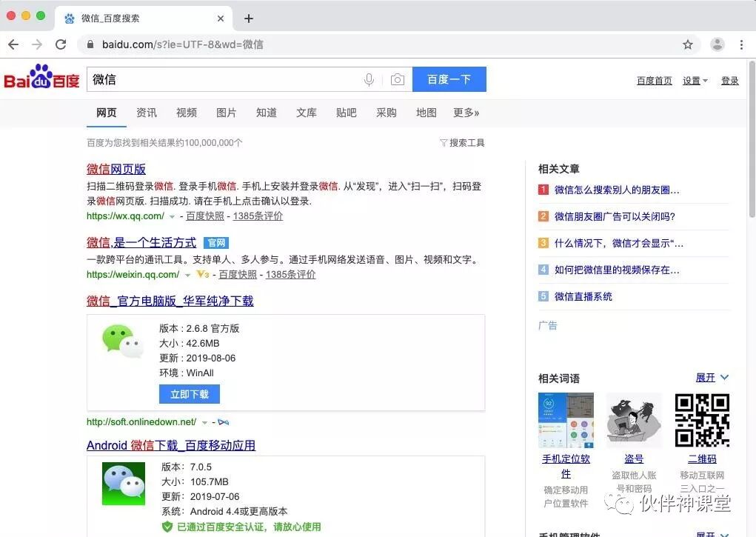
Task: Reload the page with the refresh icon
Action: pos(61,44)
